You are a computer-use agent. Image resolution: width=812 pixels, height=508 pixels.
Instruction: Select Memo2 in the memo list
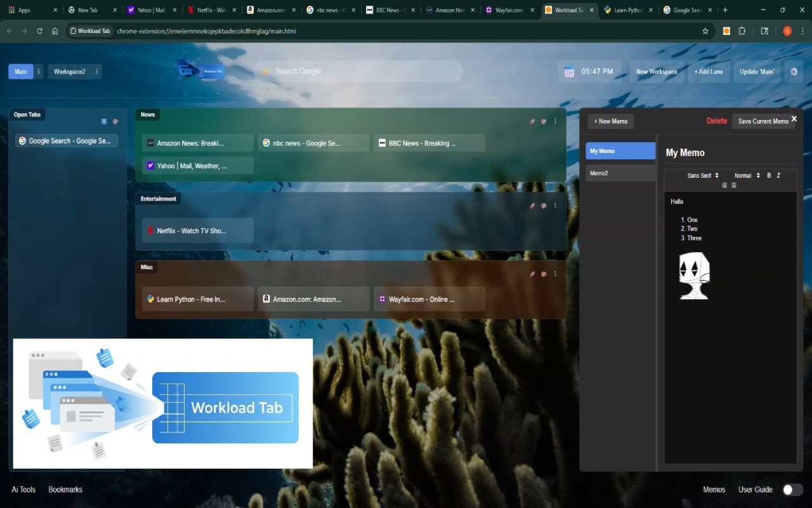click(620, 173)
